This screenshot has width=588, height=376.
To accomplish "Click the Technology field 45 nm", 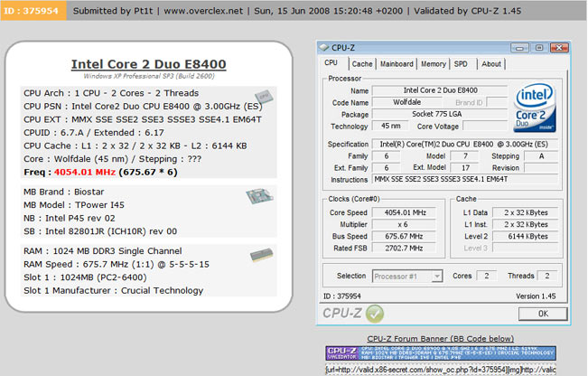I will tap(390, 126).
